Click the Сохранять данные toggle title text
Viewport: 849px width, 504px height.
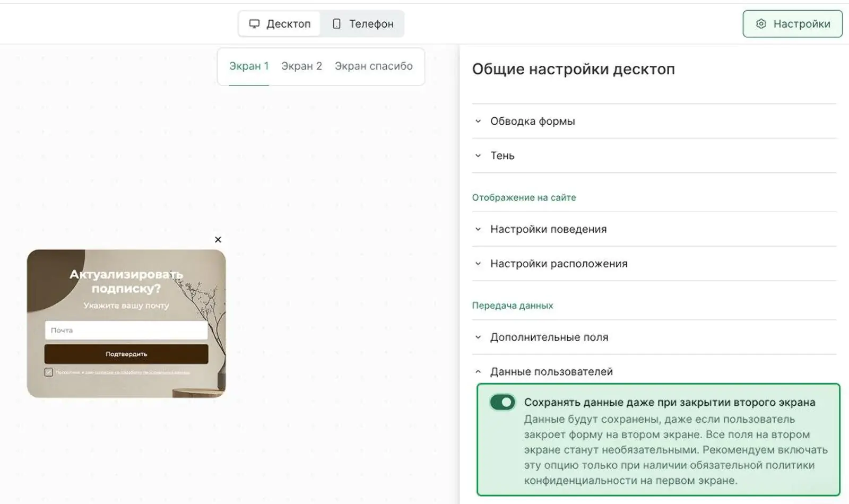tap(670, 402)
